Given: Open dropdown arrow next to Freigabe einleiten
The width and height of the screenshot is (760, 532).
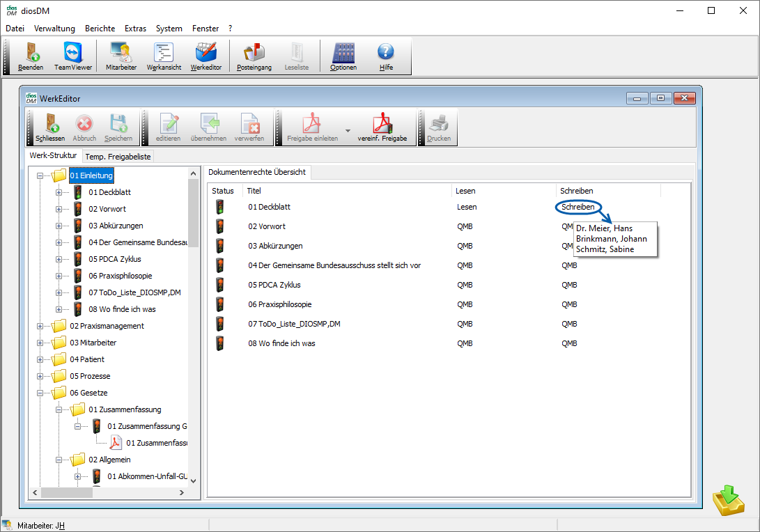Looking at the screenshot, I should click(x=348, y=130).
